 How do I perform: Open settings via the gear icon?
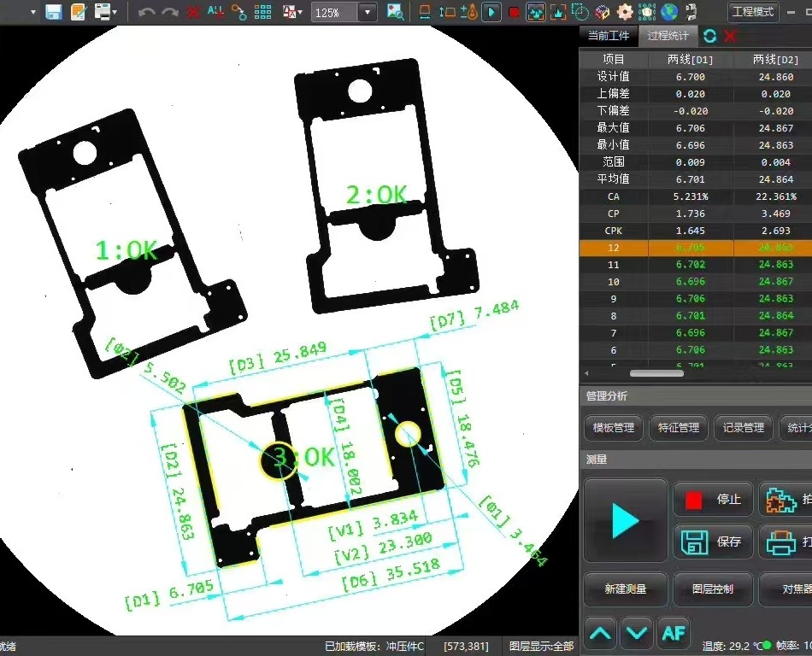click(x=625, y=12)
